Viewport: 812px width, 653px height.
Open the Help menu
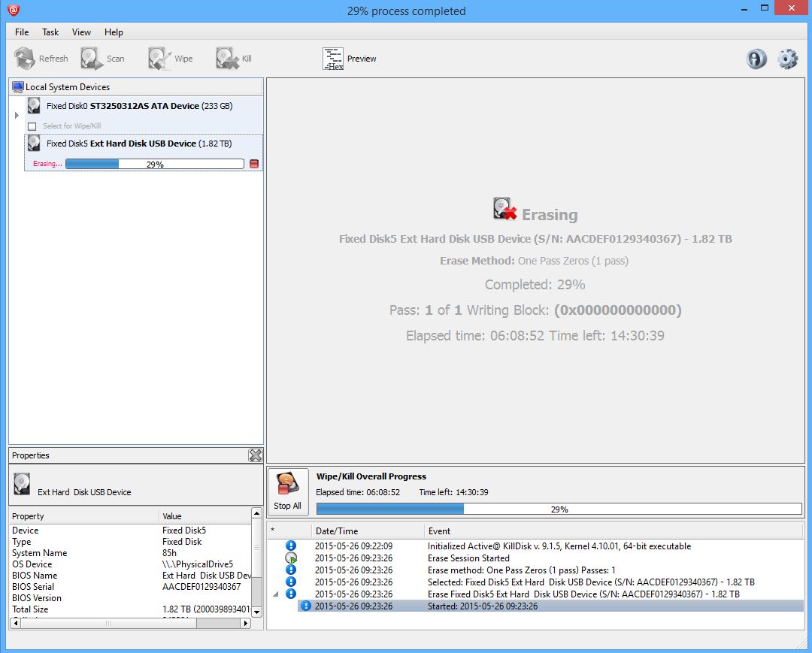click(114, 32)
